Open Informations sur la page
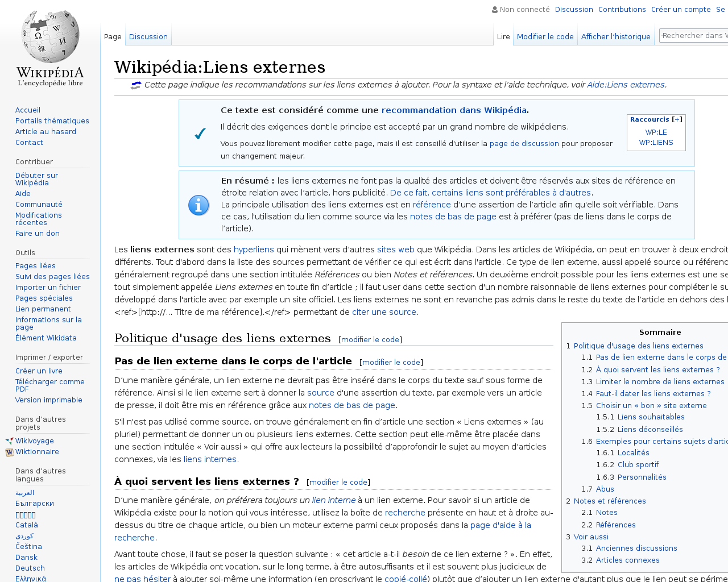Image resolution: width=728 pixels, height=582 pixels. point(48,323)
